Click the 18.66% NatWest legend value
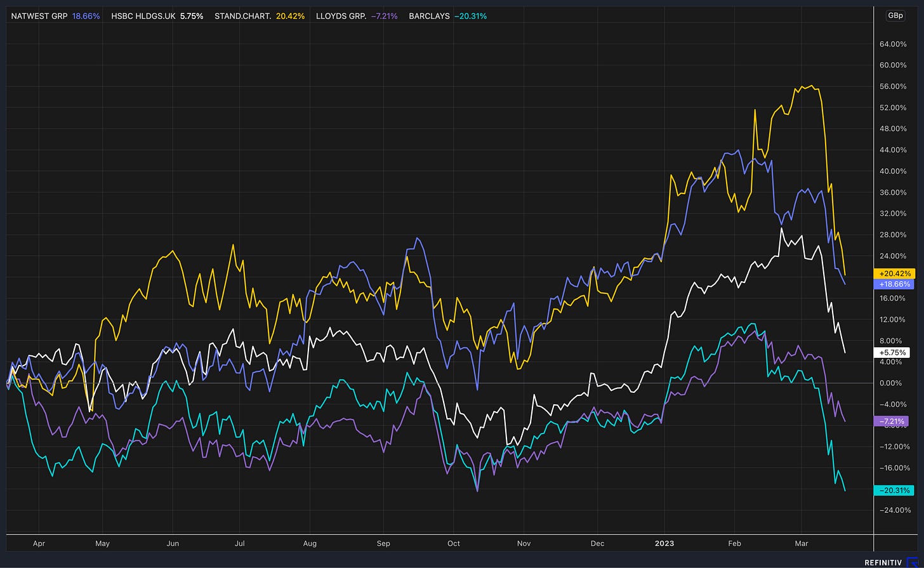The height and width of the screenshot is (568, 924). pyautogui.click(x=88, y=16)
